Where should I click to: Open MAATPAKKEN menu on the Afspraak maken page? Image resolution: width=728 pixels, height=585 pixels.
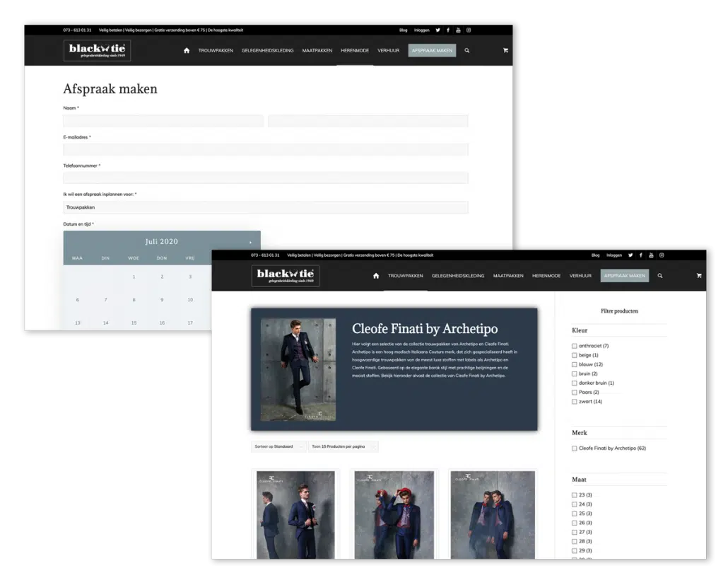point(317,51)
